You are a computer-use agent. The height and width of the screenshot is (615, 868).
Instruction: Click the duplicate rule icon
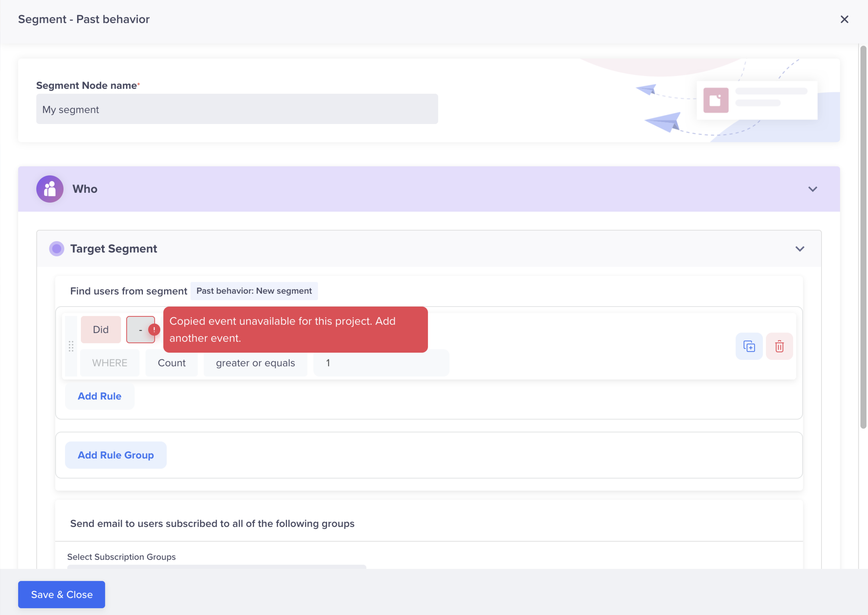[749, 346]
